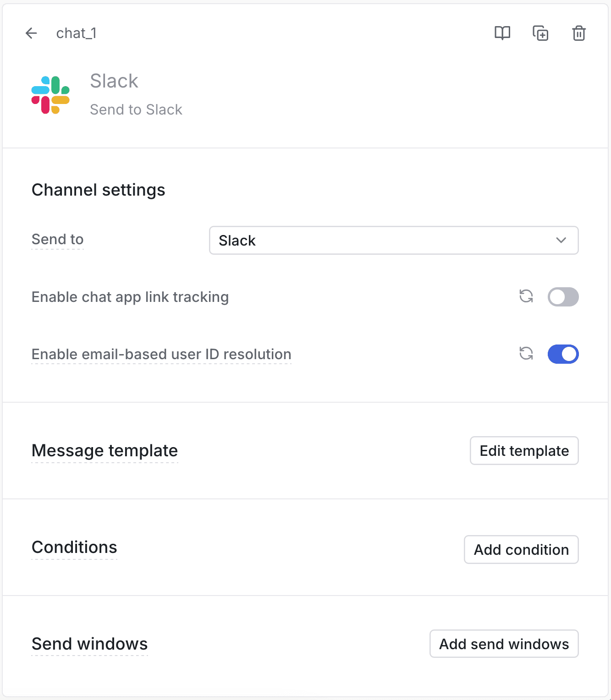The height and width of the screenshot is (700, 611).
Task: Enable chat app link tracking
Action: pos(563,297)
